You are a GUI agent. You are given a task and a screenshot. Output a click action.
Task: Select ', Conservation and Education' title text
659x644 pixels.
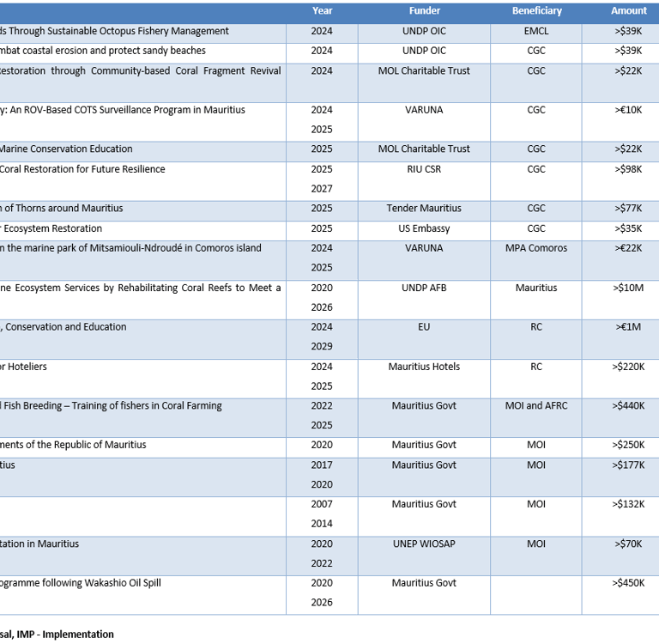pyautogui.click(x=63, y=327)
